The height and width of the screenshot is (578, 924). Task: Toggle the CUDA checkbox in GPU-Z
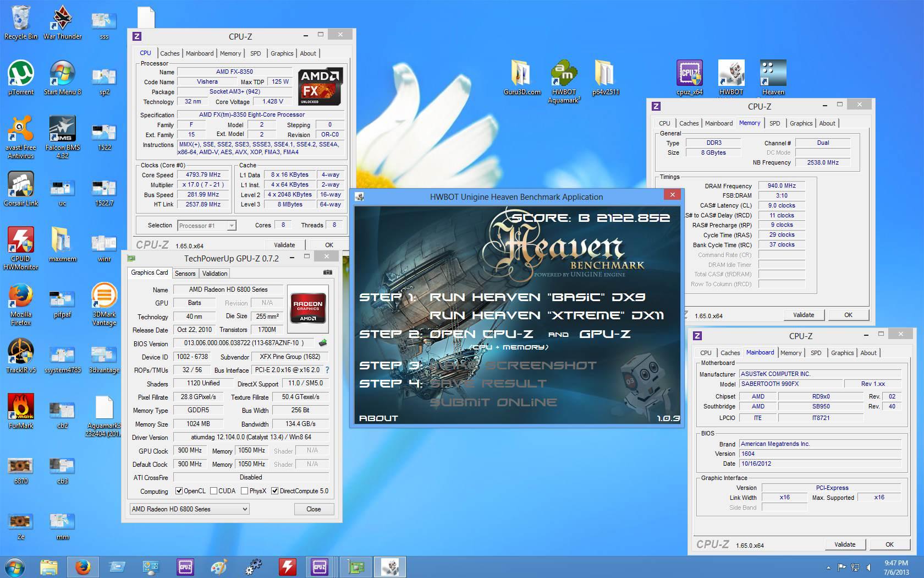213,491
